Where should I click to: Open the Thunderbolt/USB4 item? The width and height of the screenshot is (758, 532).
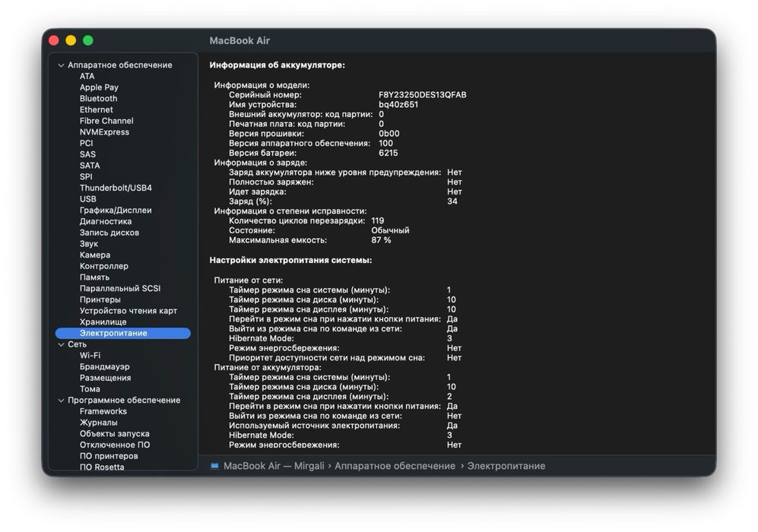116,188
